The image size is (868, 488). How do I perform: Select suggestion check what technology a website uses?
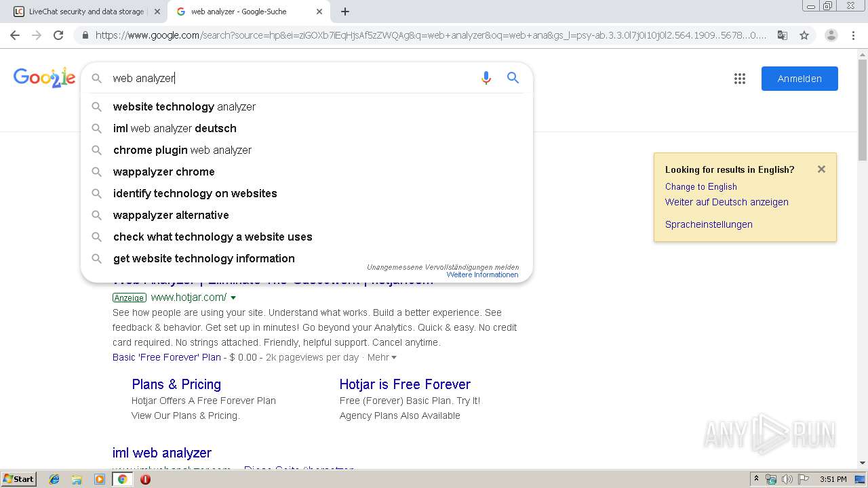307,237
